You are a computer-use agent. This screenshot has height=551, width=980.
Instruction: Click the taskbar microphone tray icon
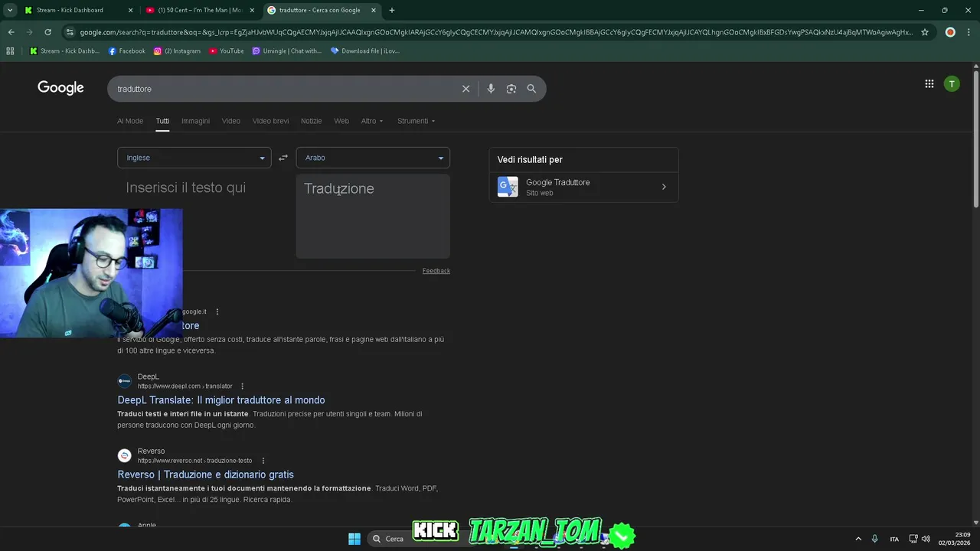(x=875, y=539)
